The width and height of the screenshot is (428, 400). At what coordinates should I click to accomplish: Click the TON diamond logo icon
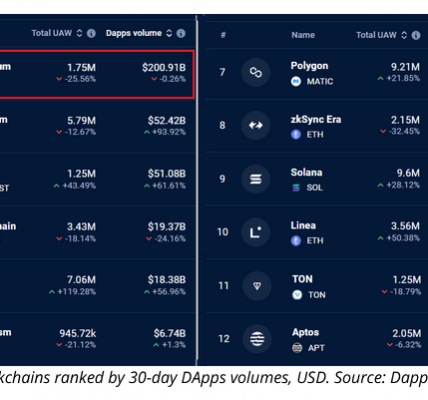257,286
